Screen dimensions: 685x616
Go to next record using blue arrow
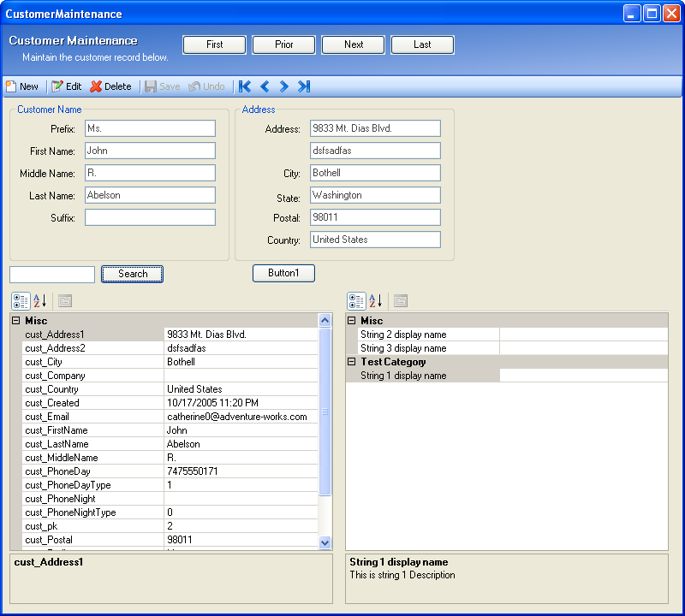point(284,86)
